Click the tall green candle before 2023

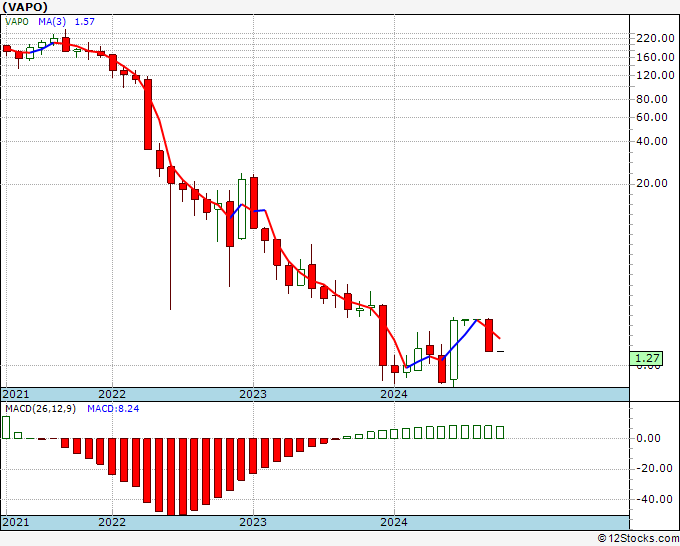(x=242, y=209)
